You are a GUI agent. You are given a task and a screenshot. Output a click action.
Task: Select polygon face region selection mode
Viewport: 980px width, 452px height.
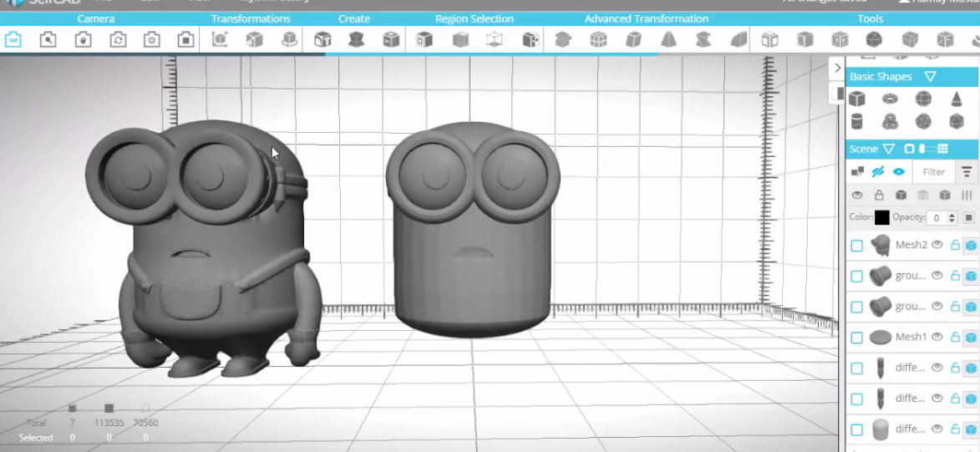pos(424,40)
